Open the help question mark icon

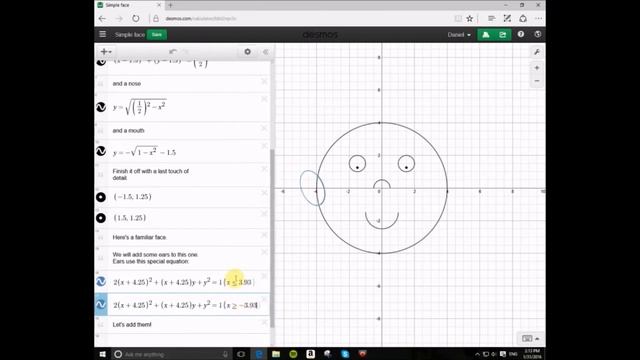(x=521, y=34)
